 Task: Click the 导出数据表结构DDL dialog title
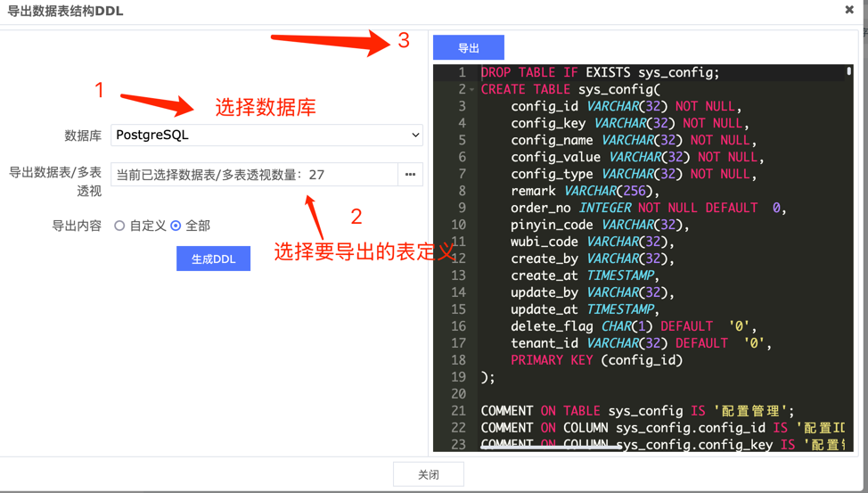click(66, 12)
